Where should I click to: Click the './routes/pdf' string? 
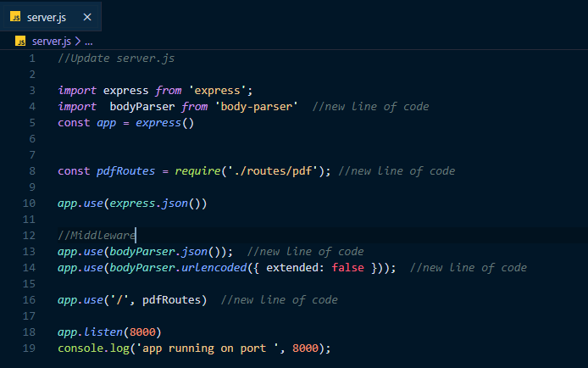coord(273,171)
